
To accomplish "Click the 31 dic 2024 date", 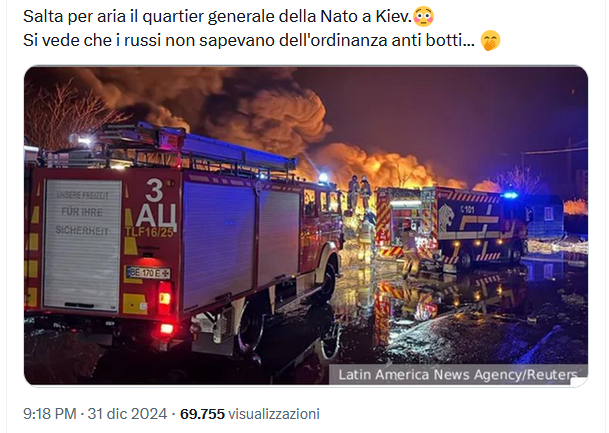I will coord(127,414).
